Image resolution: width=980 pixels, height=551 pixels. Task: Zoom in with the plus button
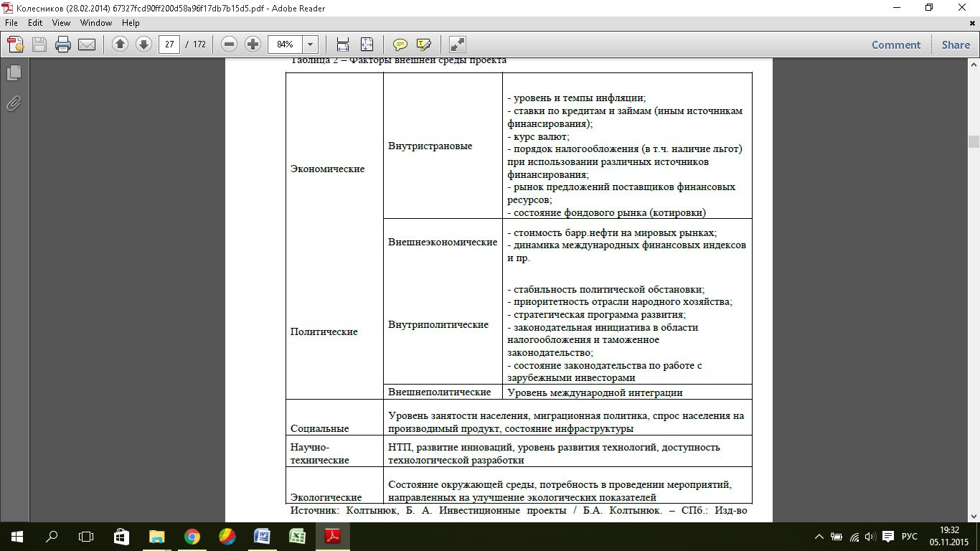click(253, 44)
